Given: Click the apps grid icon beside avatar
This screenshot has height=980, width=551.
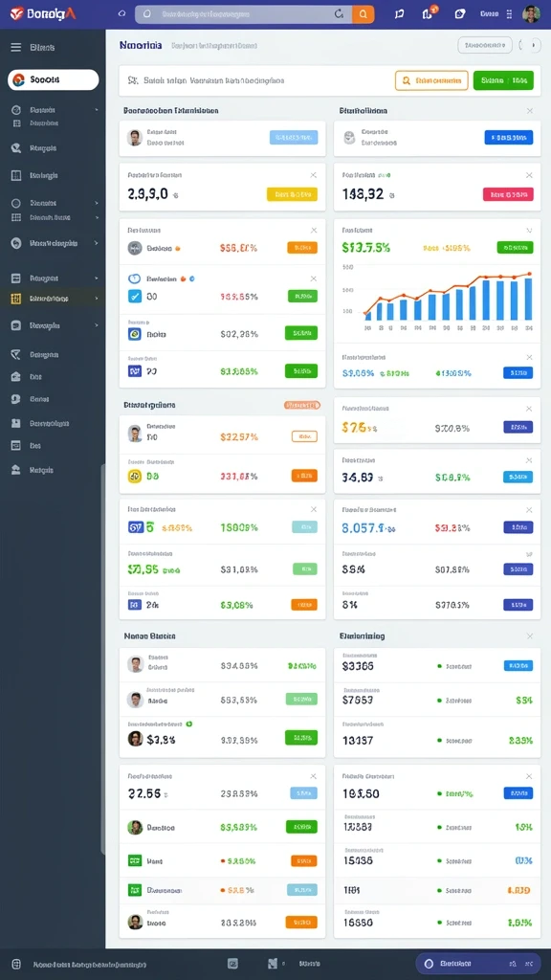Looking at the screenshot, I should [509, 13].
